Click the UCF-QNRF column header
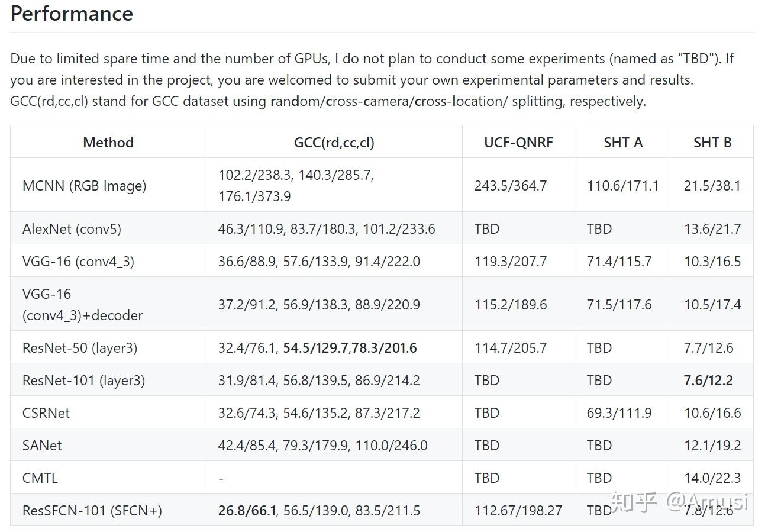This screenshot has height=532, width=768. tap(518, 142)
